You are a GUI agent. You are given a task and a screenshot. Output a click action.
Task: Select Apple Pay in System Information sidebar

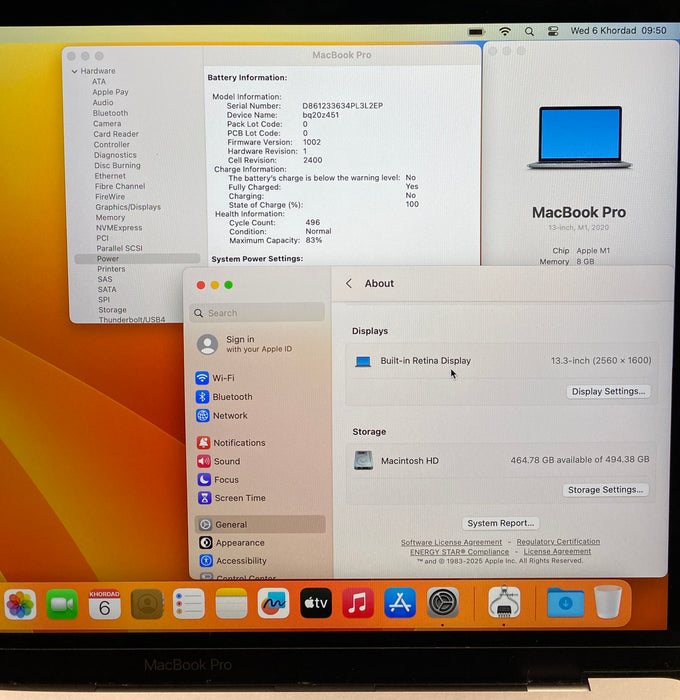[x=110, y=92]
